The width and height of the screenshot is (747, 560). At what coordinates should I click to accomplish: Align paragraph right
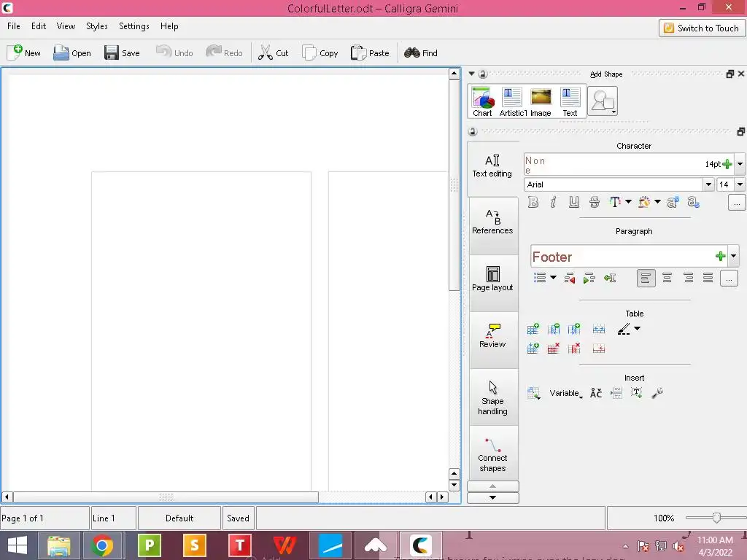coord(688,278)
